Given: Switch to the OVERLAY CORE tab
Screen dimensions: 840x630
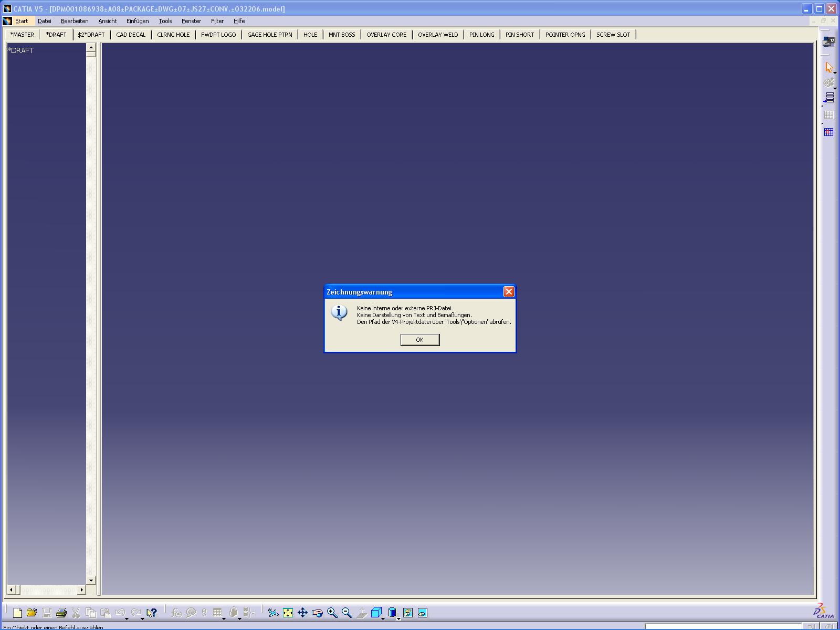Looking at the screenshot, I should [x=386, y=35].
